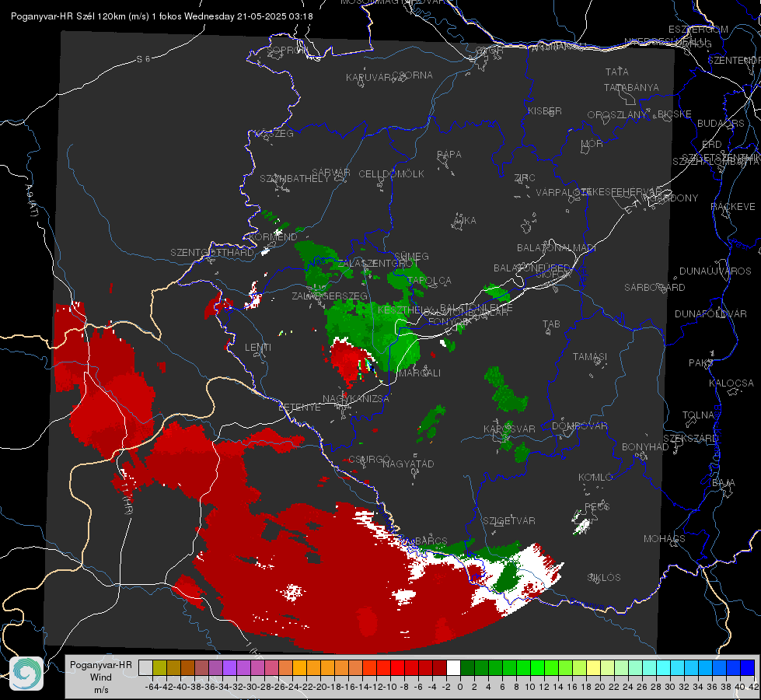This screenshot has height=700, width=761.
Task: Click the AJKA city label
Action: pos(464,221)
